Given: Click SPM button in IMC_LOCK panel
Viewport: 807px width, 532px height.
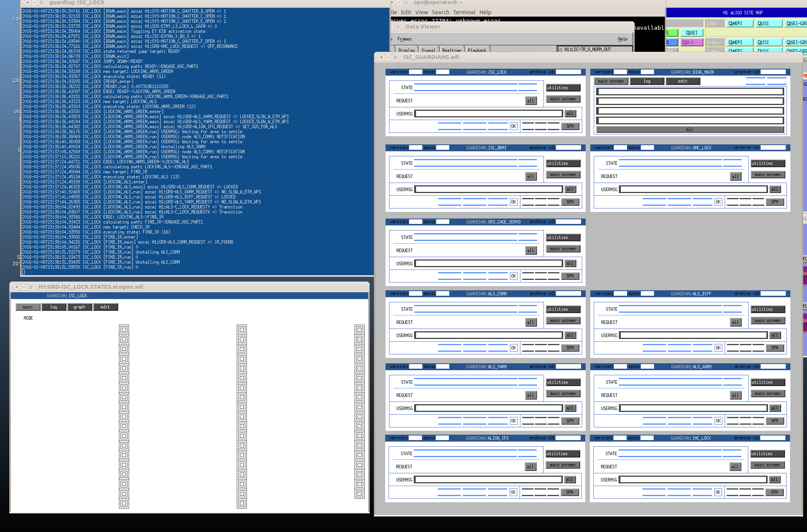Looking at the screenshot, I should pos(775,492).
